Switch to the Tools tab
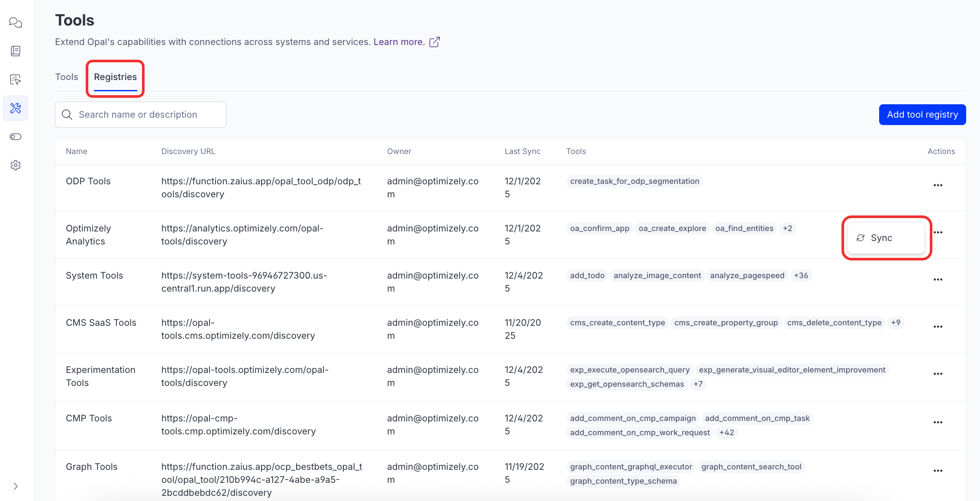 [67, 77]
